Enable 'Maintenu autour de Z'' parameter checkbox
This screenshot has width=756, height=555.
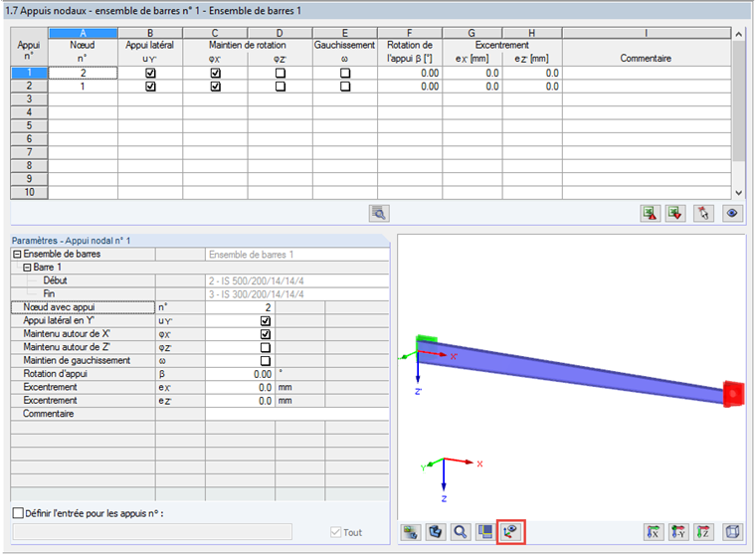coord(266,347)
